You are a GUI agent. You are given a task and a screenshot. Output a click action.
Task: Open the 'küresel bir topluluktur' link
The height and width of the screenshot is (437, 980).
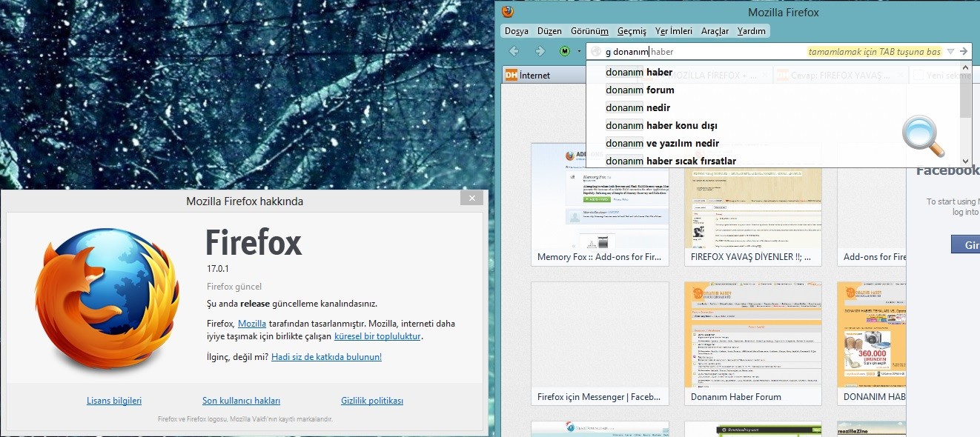pyautogui.click(x=377, y=336)
